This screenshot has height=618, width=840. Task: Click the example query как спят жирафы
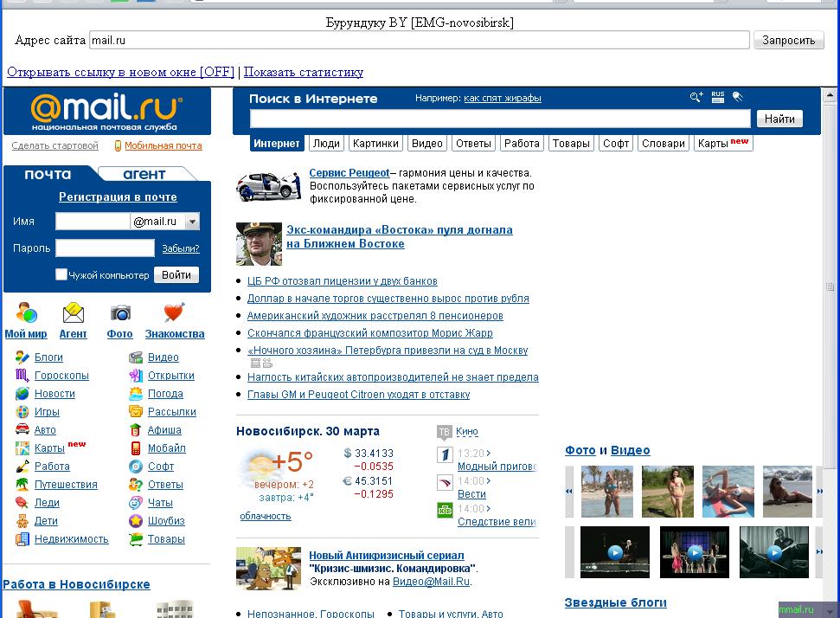click(503, 98)
